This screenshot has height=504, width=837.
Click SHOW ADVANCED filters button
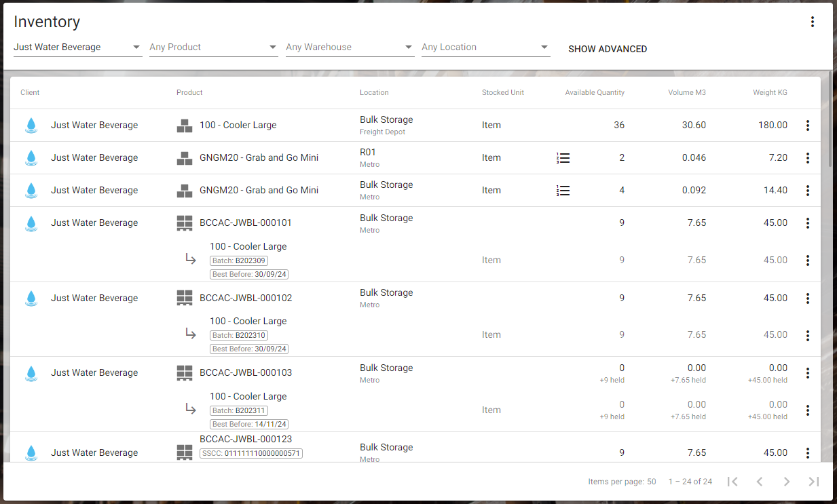[608, 49]
